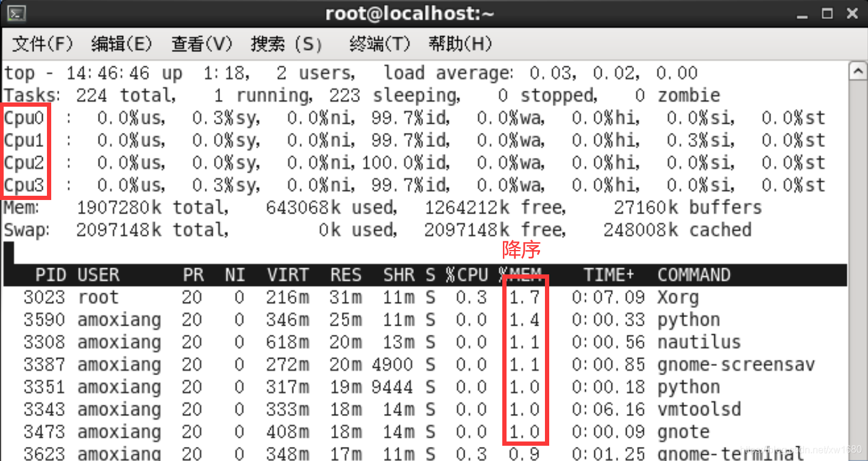Viewport: 868px width, 461px height.
Task: Click the 248008k cached value
Action: (677, 230)
